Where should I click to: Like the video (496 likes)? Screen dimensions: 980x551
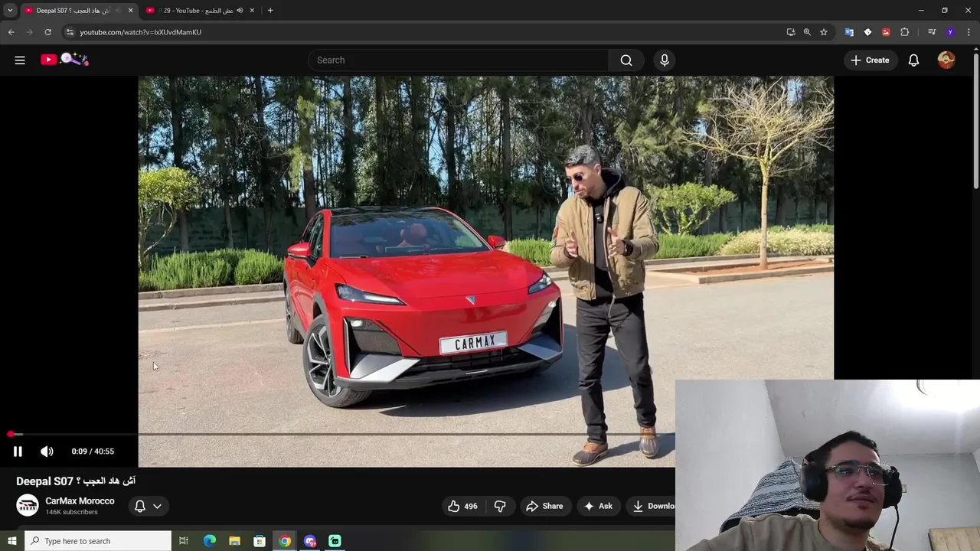(x=462, y=506)
